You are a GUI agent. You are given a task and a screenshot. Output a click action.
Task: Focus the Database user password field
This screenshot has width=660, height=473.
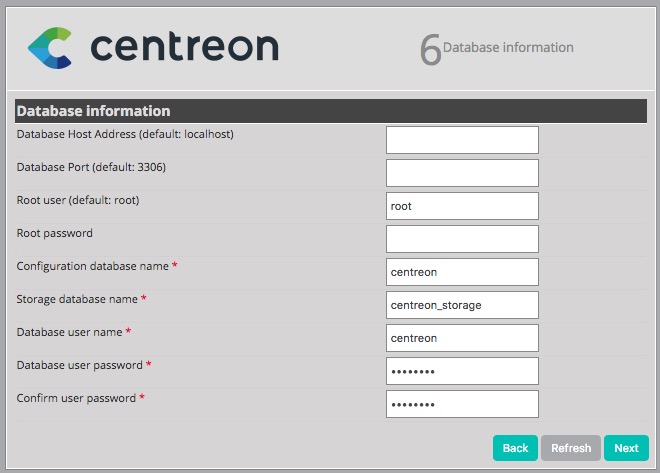tap(462, 371)
